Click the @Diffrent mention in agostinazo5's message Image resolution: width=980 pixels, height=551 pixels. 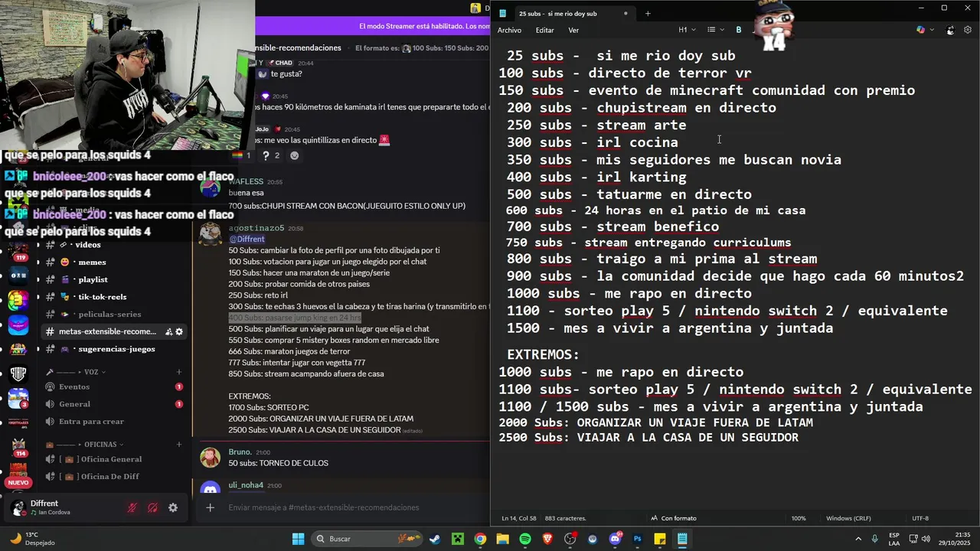pos(247,239)
